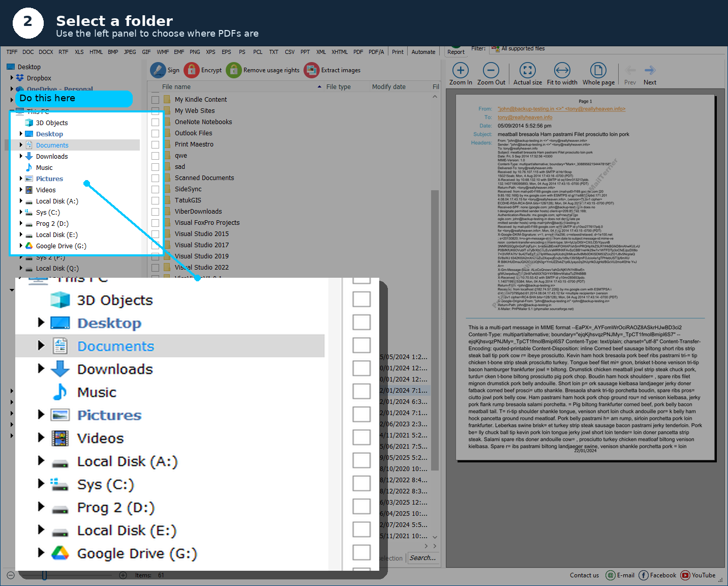Zoom in on the PDF preview
The height and width of the screenshot is (586, 728).
pyautogui.click(x=460, y=73)
